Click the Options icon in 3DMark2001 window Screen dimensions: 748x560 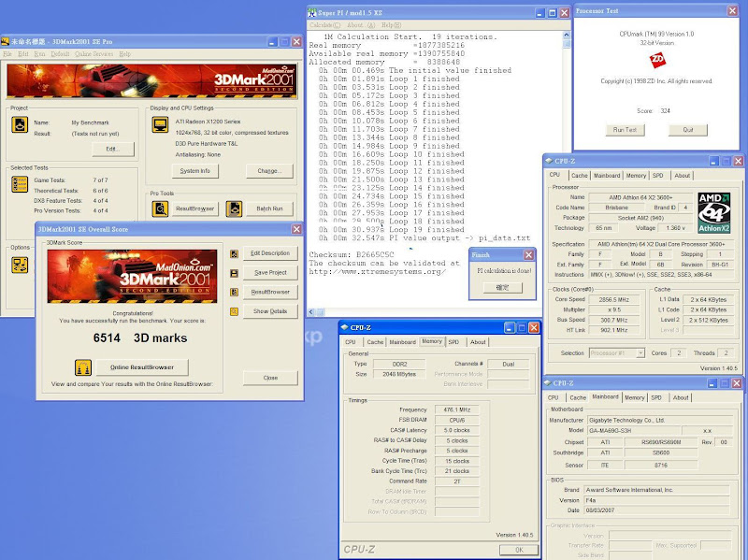(20, 266)
